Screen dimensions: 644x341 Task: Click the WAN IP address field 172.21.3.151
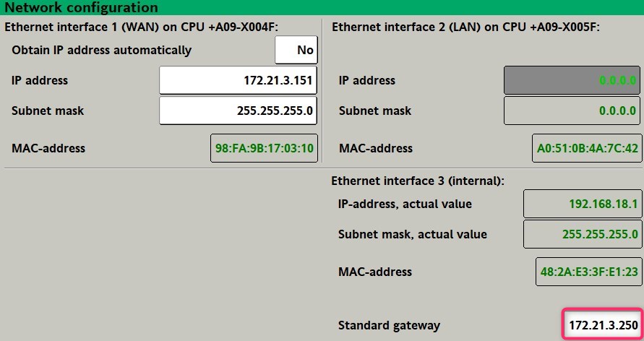click(x=238, y=80)
